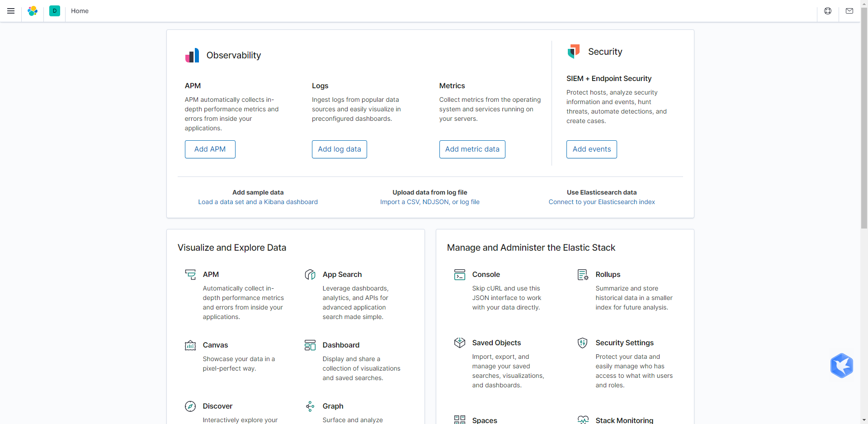This screenshot has width=868, height=424.
Task: Click the Observability heading text
Action: pos(234,55)
